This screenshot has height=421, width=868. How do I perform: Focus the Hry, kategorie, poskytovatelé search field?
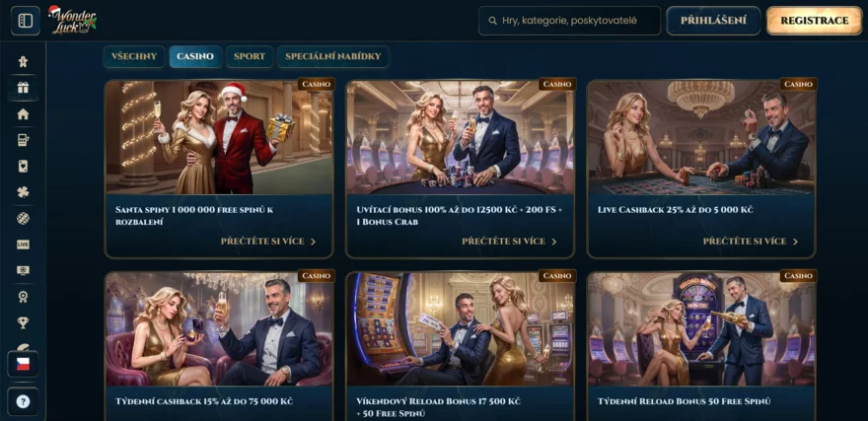[x=570, y=21]
